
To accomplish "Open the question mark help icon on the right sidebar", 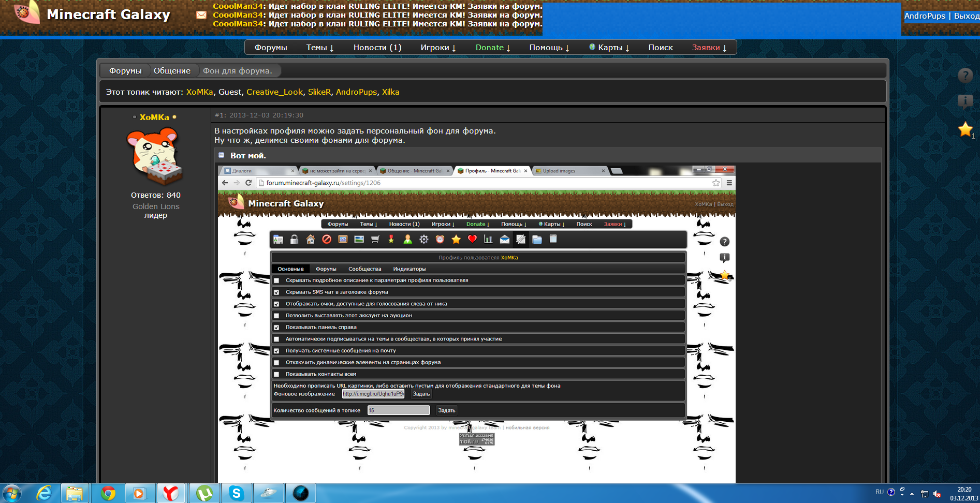I will (965, 76).
